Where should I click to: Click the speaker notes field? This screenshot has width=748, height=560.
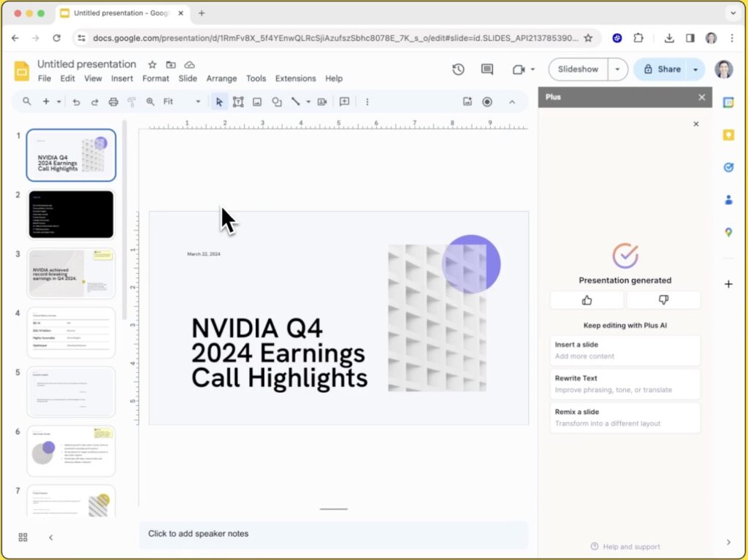[x=333, y=534]
